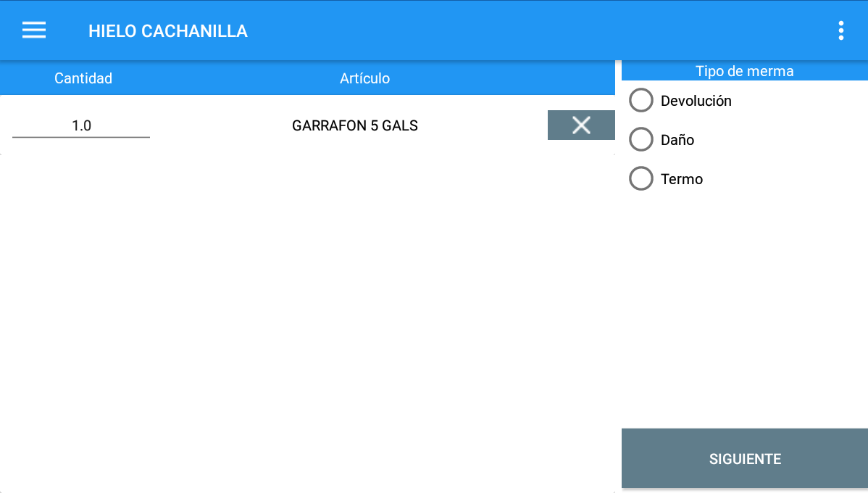The height and width of the screenshot is (493, 868).
Task: Choose the Daño radio circle
Action: pyautogui.click(x=641, y=139)
